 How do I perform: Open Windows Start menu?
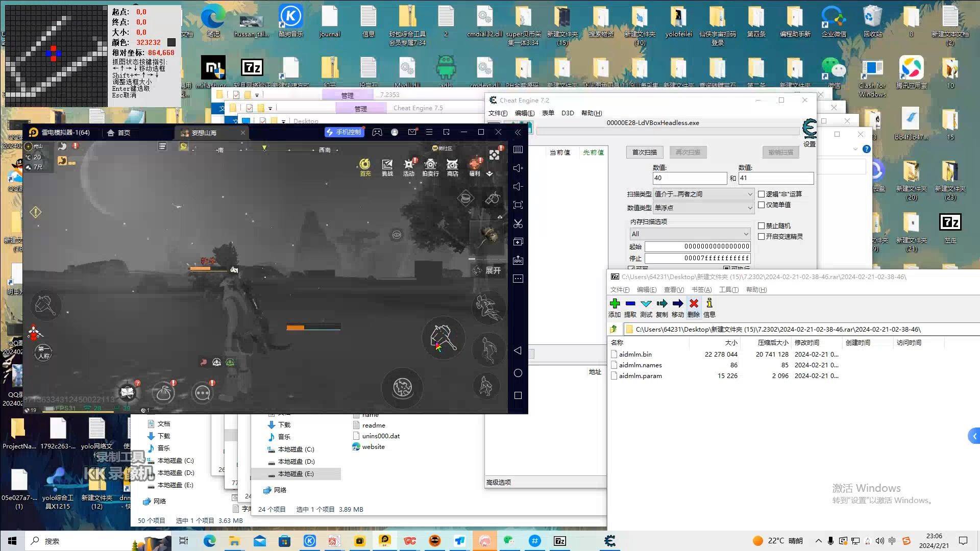(x=12, y=541)
